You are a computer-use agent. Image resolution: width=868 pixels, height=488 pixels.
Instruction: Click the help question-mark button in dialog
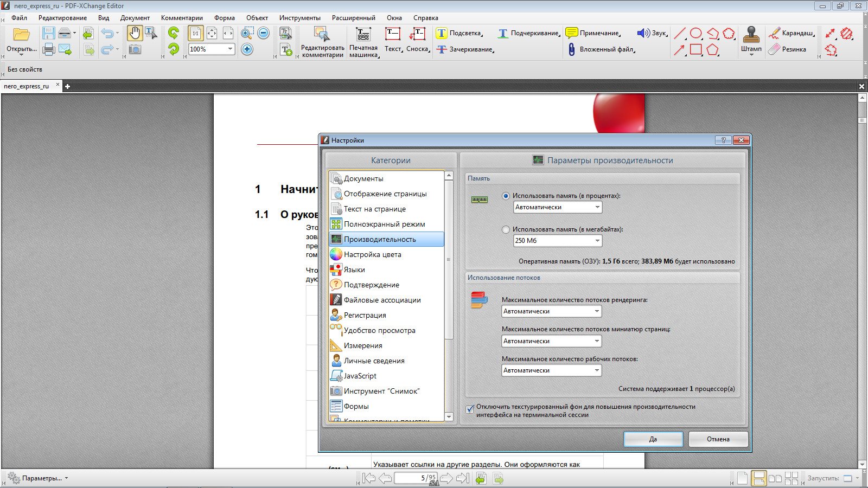[723, 140]
